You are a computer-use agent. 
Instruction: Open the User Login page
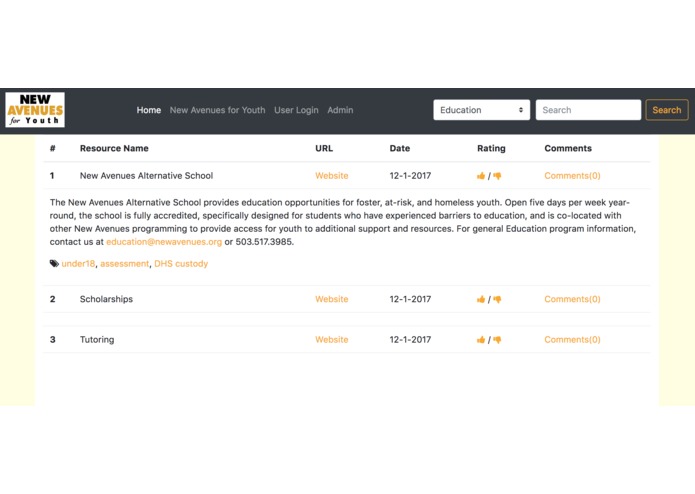(x=296, y=110)
